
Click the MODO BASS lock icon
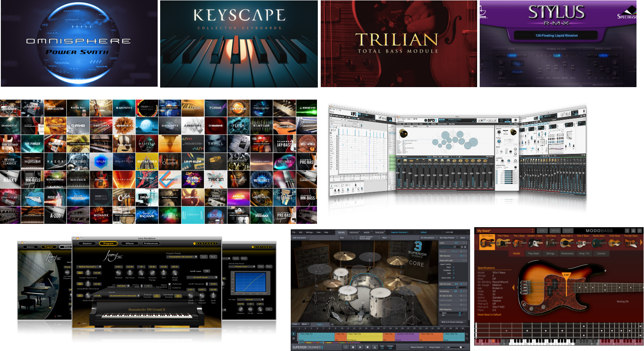633,231
